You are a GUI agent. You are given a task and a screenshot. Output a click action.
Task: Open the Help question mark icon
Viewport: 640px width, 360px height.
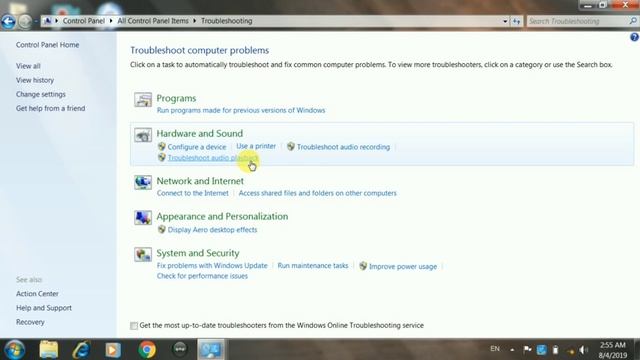point(634,37)
